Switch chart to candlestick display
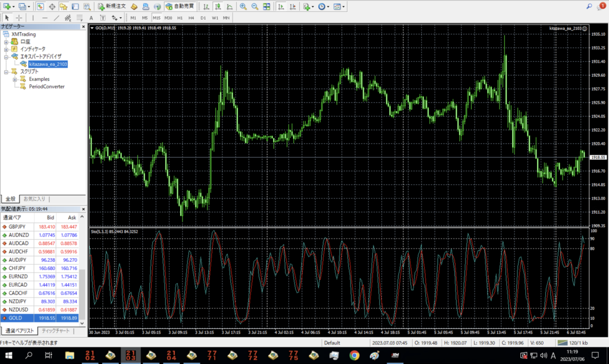609x364 pixels. [x=216, y=7]
